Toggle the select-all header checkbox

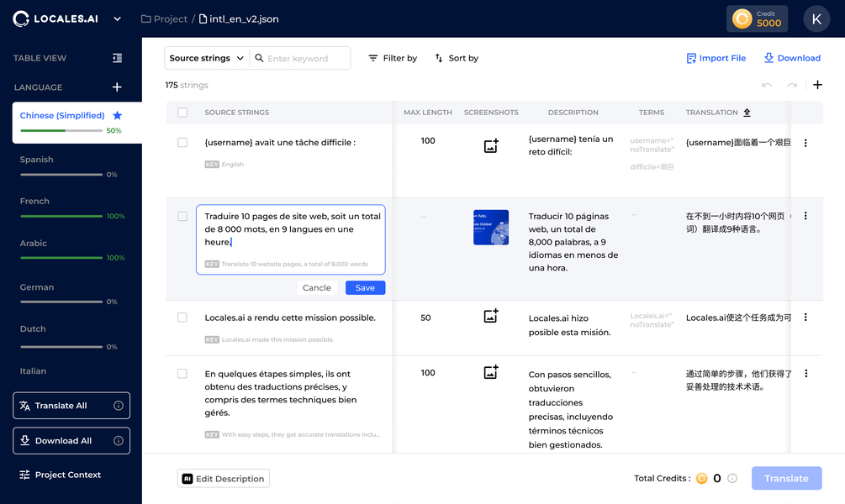(x=182, y=113)
